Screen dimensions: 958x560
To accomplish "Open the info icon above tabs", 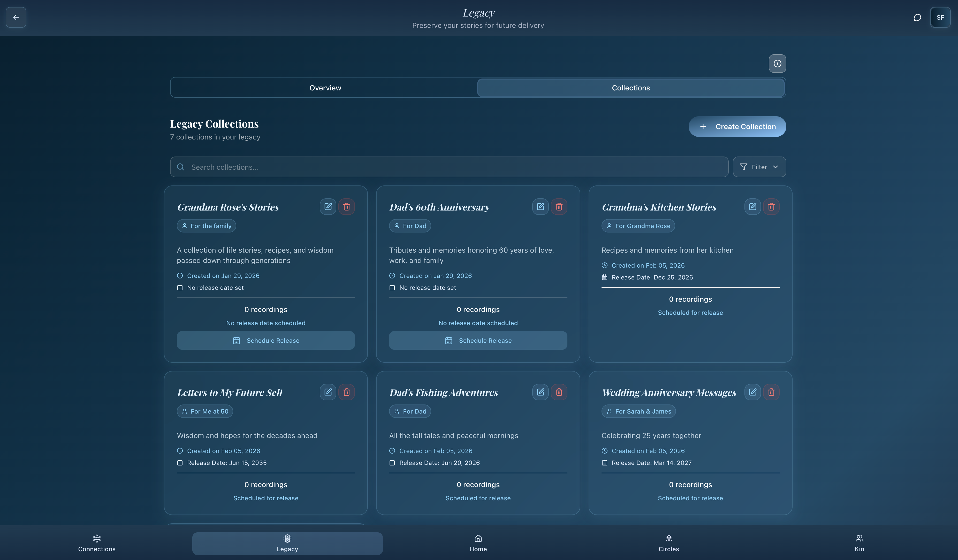I will pos(777,64).
